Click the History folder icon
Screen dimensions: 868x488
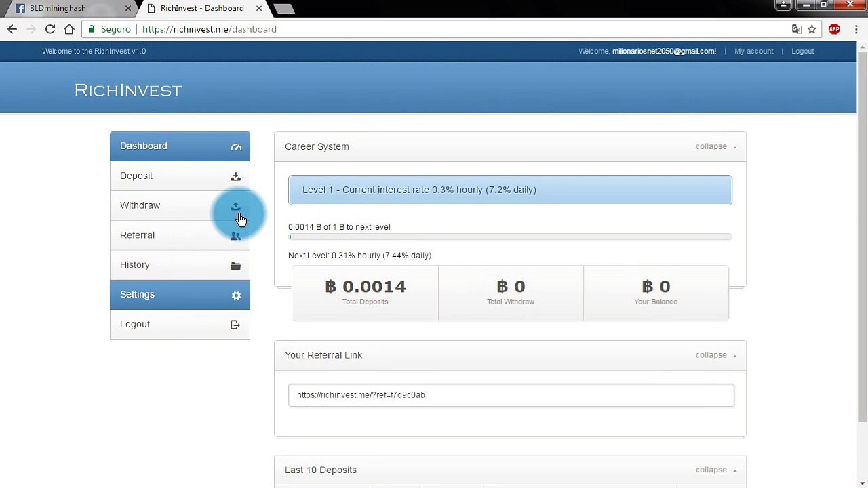pyautogui.click(x=235, y=266)
